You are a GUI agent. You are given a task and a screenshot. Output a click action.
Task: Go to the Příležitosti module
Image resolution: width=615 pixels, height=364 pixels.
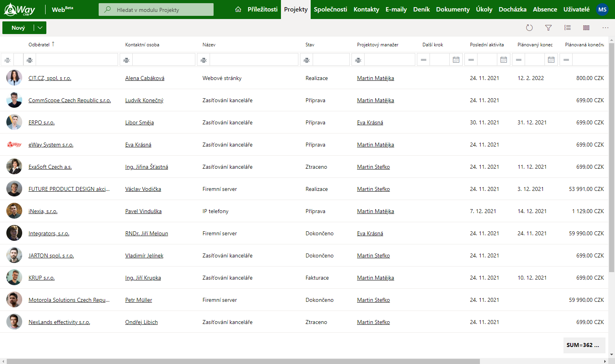(263, 10)
